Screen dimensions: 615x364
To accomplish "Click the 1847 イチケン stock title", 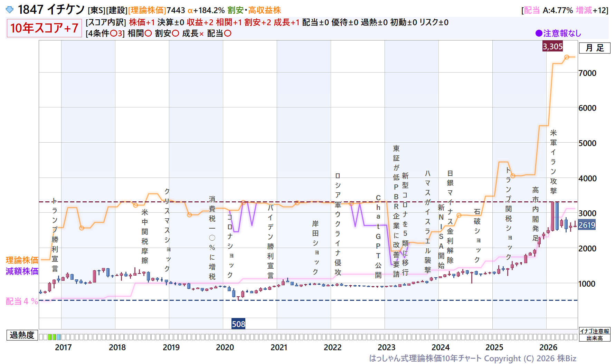I will [51, 10].
